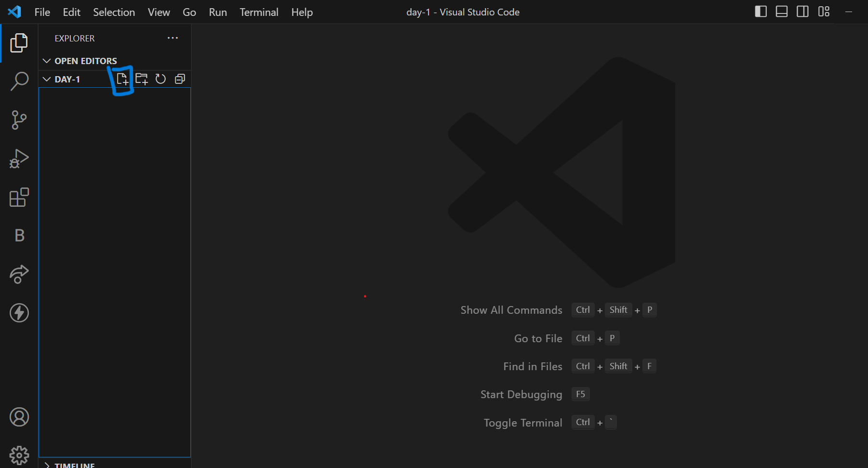This screenshot has width=868, height=468.
Task: Refresh the Explorer view
Action: (x=160, y=79)
